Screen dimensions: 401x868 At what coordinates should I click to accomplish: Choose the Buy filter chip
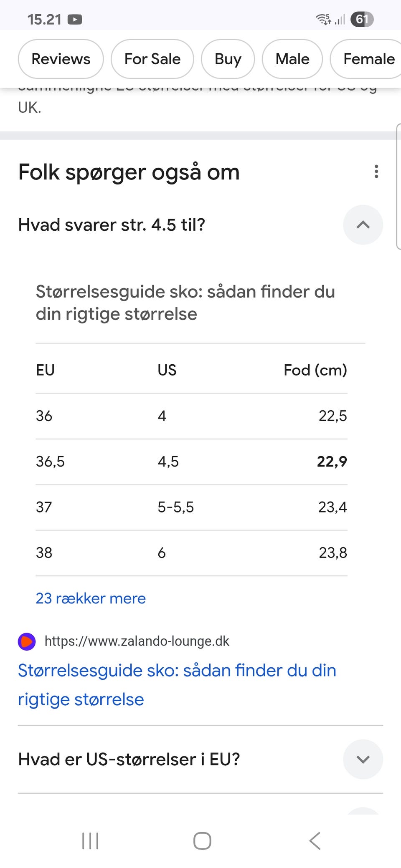click(228, 59)
